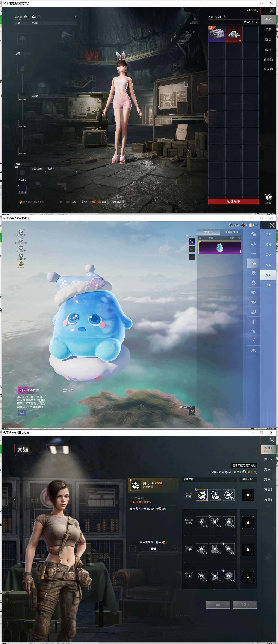Switch to the 僚机 (1) tab
This screenshot has width=278, height=644.
tap(208, 232)
